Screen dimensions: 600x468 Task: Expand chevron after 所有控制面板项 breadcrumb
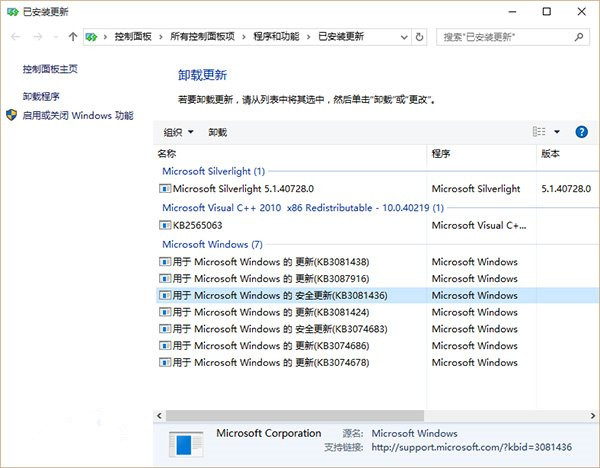click(243, 37)
